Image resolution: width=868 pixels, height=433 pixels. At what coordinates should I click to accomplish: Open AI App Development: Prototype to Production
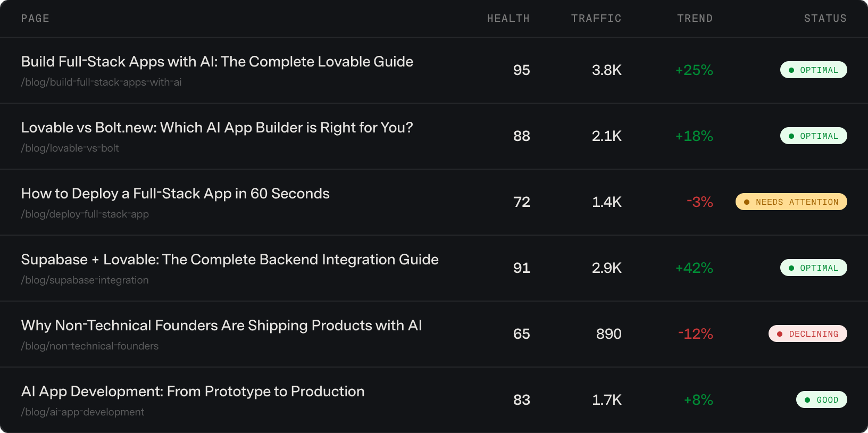tap(193, 392)
